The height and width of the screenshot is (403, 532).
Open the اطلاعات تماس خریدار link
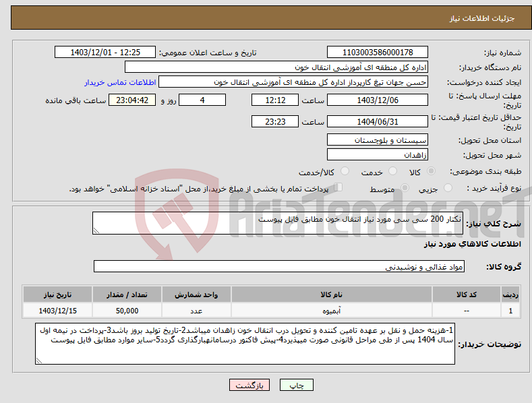pyautogui.click(x=120, y=82)
